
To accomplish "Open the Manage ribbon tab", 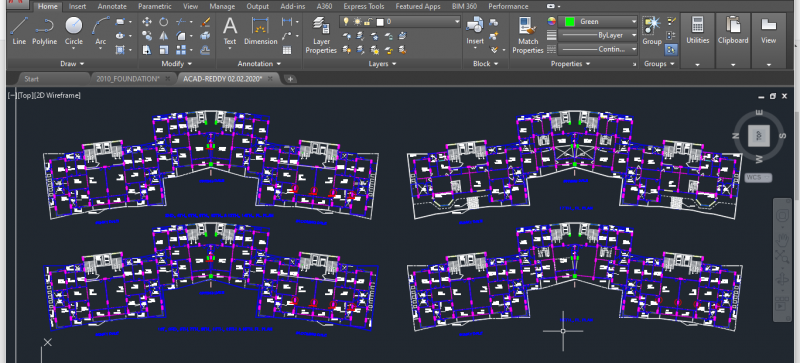I will (x=222, y=7).
